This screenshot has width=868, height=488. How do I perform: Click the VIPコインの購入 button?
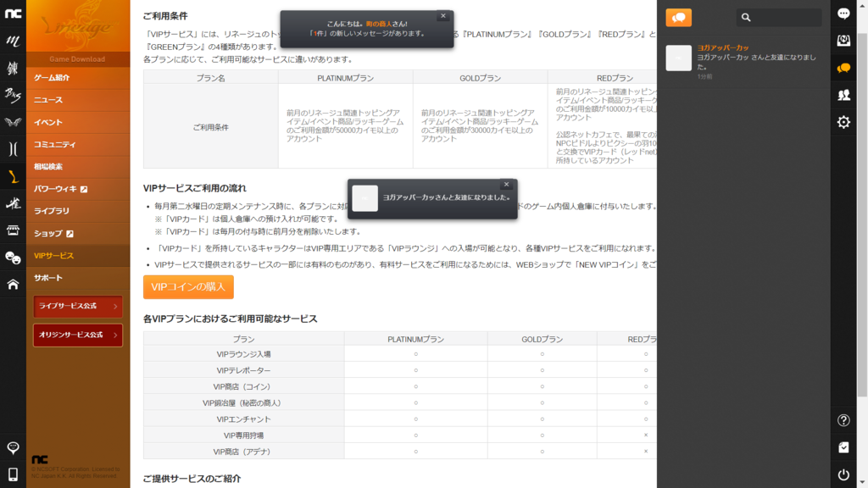(x=188, y=287)
